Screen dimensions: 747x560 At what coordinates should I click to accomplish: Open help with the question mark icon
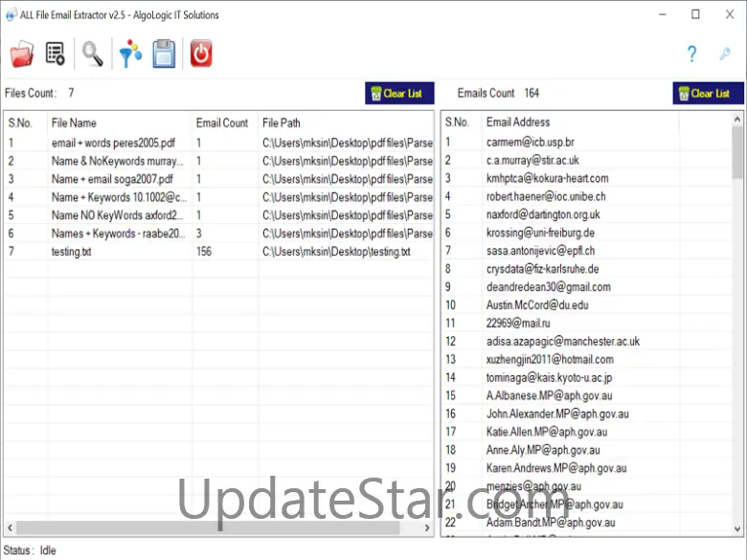point(691,54)
